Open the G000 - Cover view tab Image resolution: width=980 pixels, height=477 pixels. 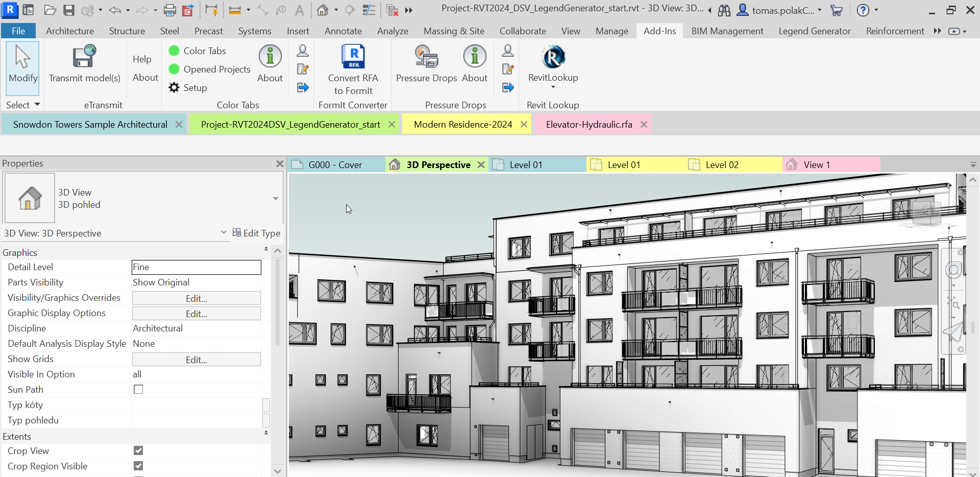(x=335, y=165)
